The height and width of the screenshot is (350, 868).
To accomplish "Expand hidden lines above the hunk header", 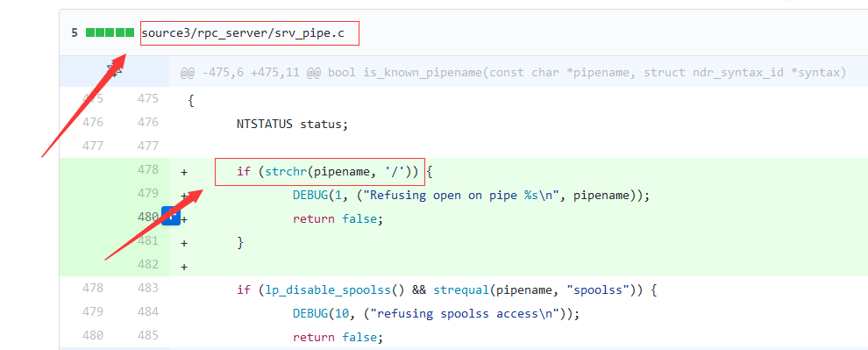I will pyautogui.click(x=114, y=71).
